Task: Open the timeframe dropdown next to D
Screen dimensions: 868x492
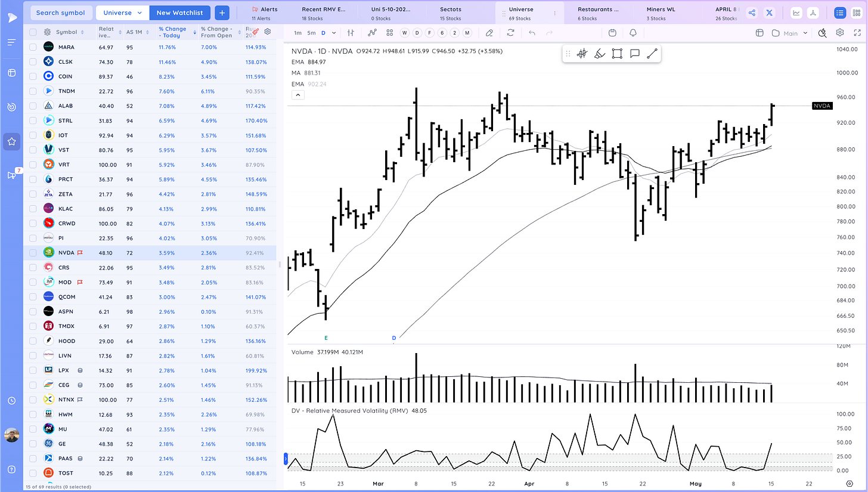Action: point(334,33)
